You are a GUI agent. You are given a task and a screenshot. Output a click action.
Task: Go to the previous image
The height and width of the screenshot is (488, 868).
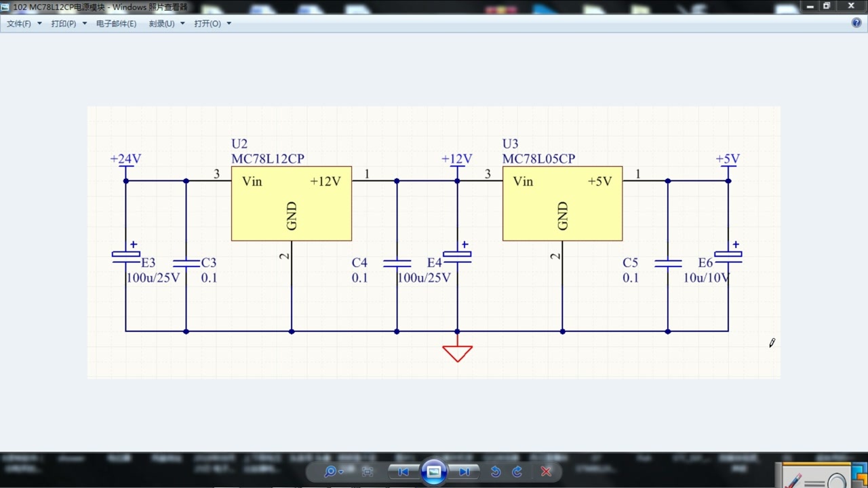coord(403,472)
